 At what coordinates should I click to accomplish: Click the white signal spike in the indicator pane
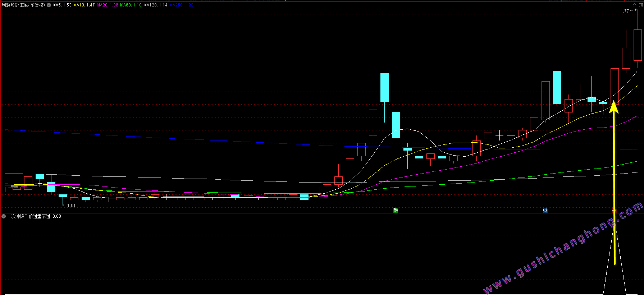coord(615,259)
